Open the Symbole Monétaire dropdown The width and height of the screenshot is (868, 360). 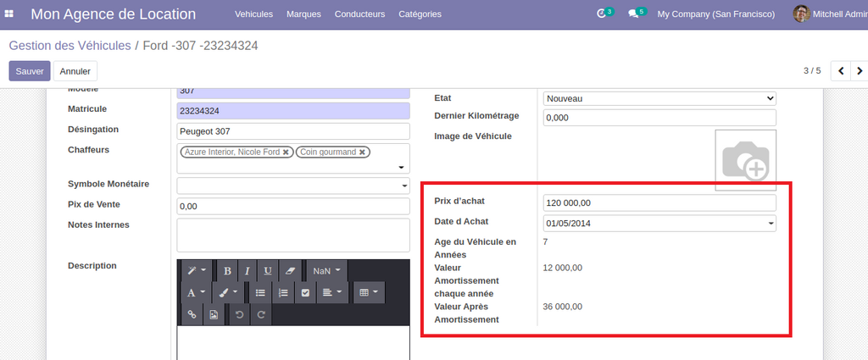(293, 186)
